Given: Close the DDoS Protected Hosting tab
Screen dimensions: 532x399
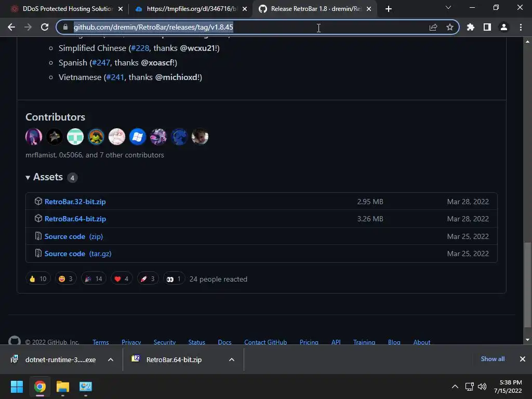Looking at the screenshot, I should click(121, 9).
